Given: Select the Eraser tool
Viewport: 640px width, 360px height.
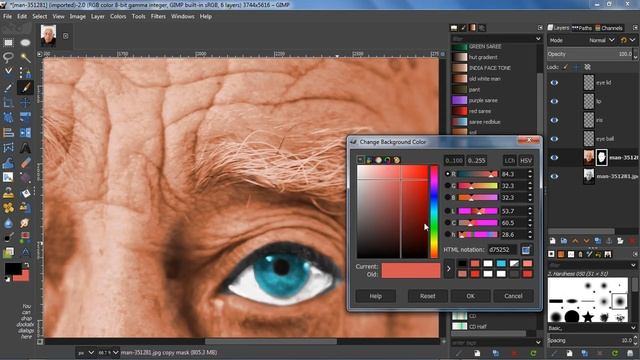Looking at the screenshot, I should 25,163.
